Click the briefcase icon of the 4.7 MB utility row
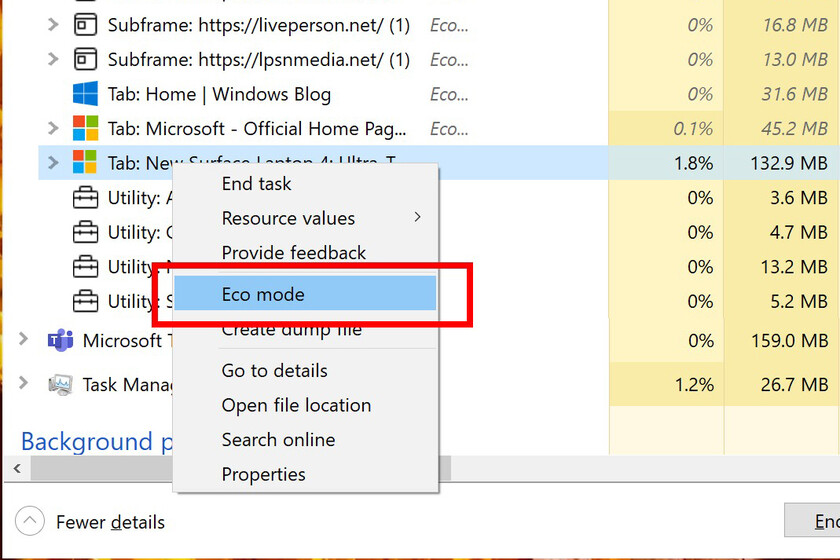The height and width of the screenshot is (560, 840). pos(85,232)
